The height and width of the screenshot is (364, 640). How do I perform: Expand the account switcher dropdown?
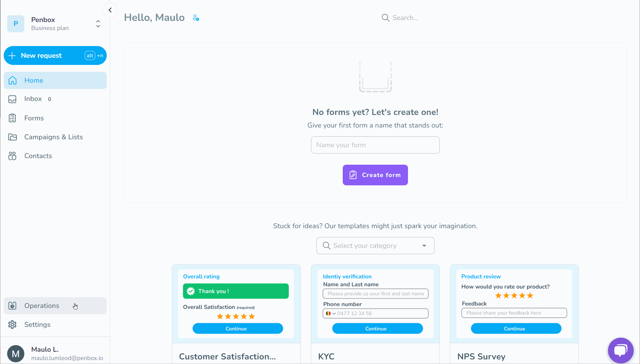tap(98, 23)
